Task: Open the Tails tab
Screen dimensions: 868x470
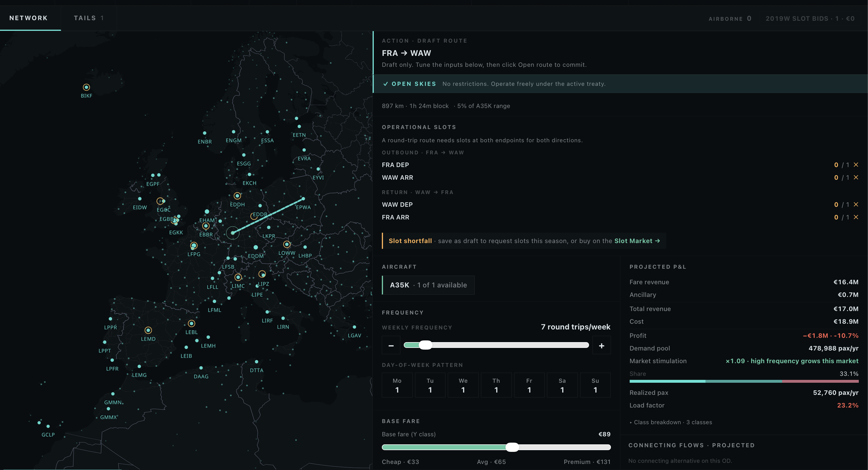Action: coord(89,18)
